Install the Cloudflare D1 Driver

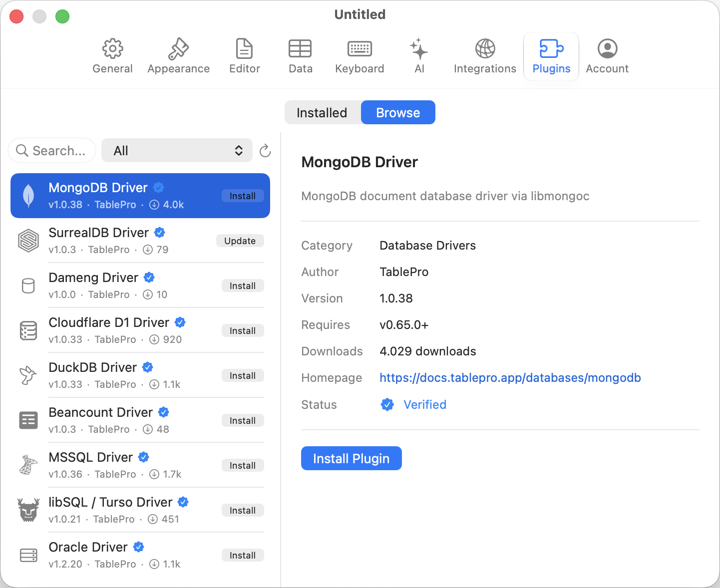(243, 330)
